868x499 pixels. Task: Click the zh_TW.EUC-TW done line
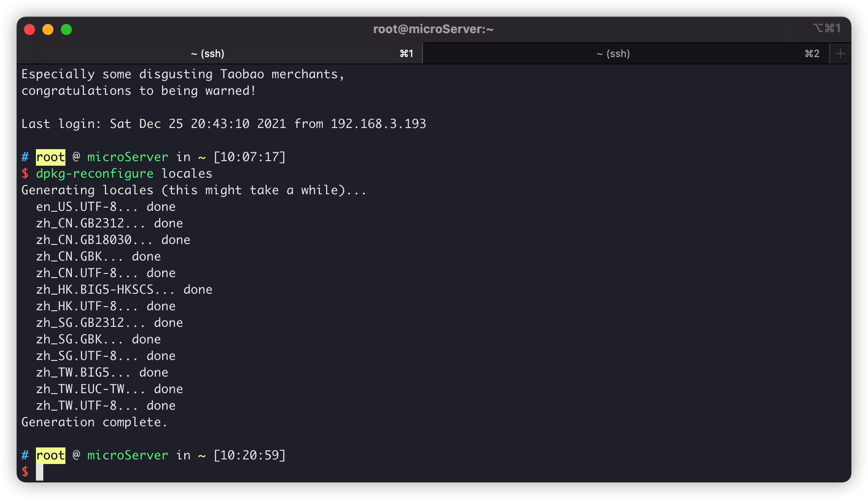click(109, 389)
